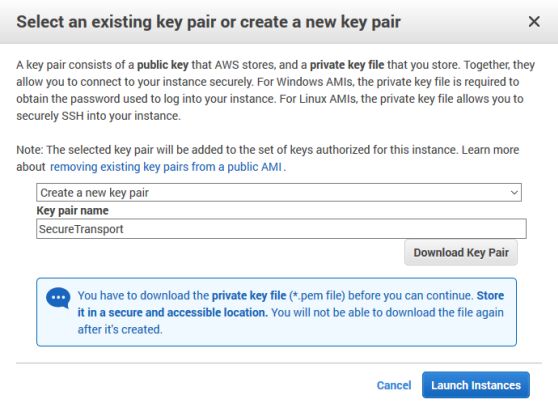Click the blue Launch Instances button
The height and width of the screenshot is (412, 558).
click(476, 385)
